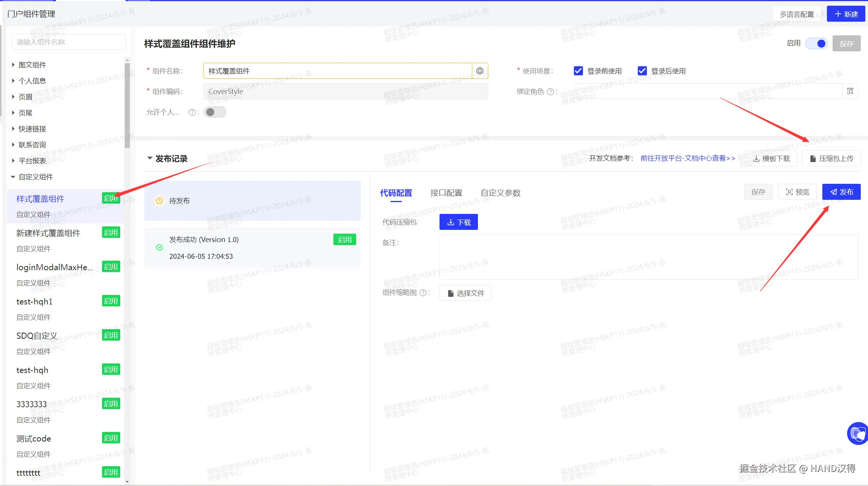Expand 图文组件 tree node
Image resolution: width=868 pixels, height=486 pixels.
13,65
